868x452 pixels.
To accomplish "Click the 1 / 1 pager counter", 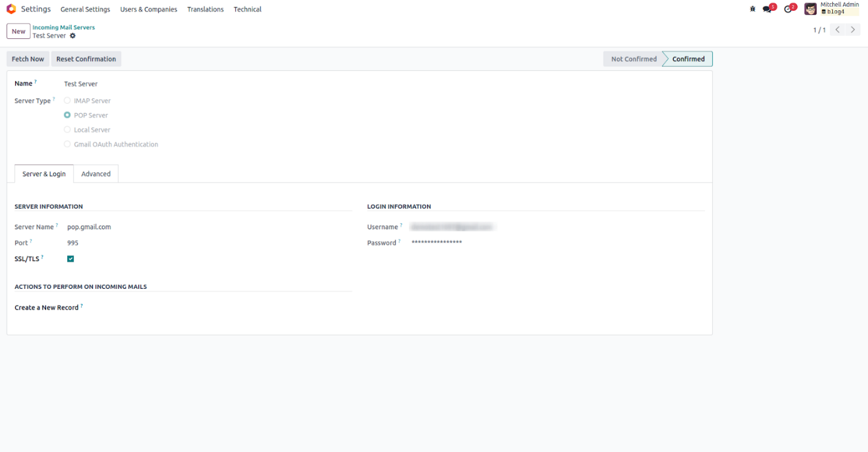I will tap(819, 30).
